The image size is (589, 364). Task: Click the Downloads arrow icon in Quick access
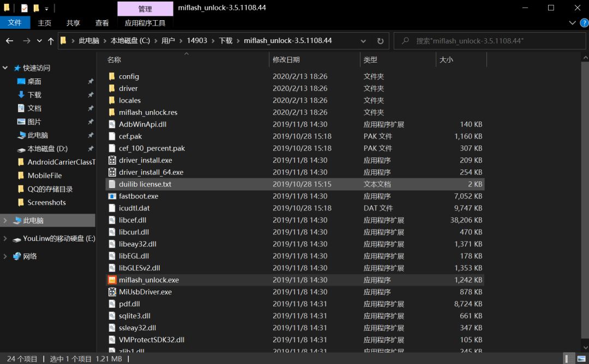21,95
